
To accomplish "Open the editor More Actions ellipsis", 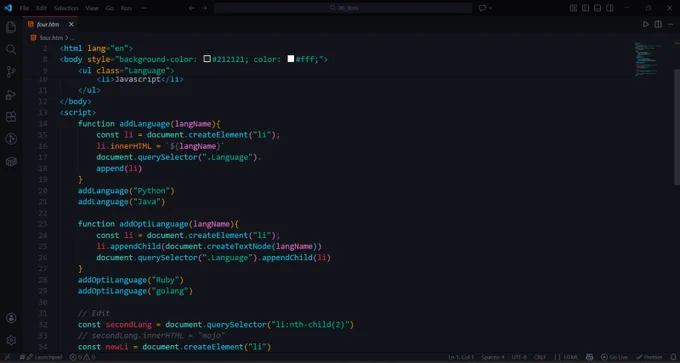I will pos(670,24).
